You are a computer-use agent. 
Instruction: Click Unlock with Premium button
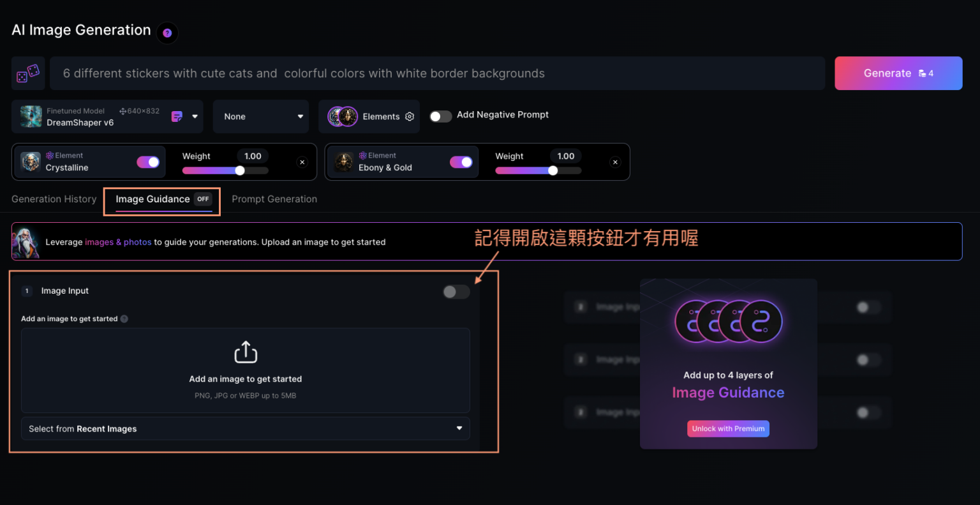point(728,428)
